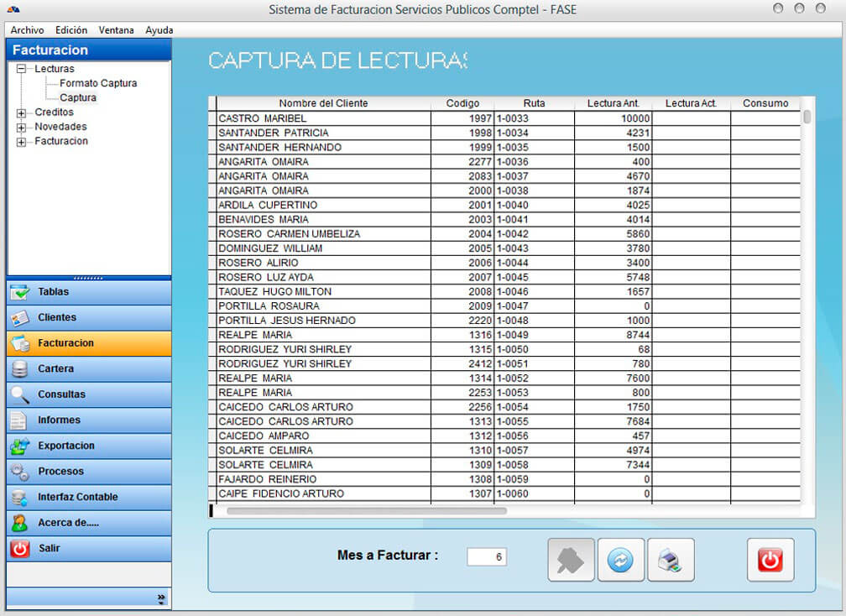The width and height of the screenshot is (846, 616).
Task: Click the Acerca de person icon
Action: pos(20,523)
